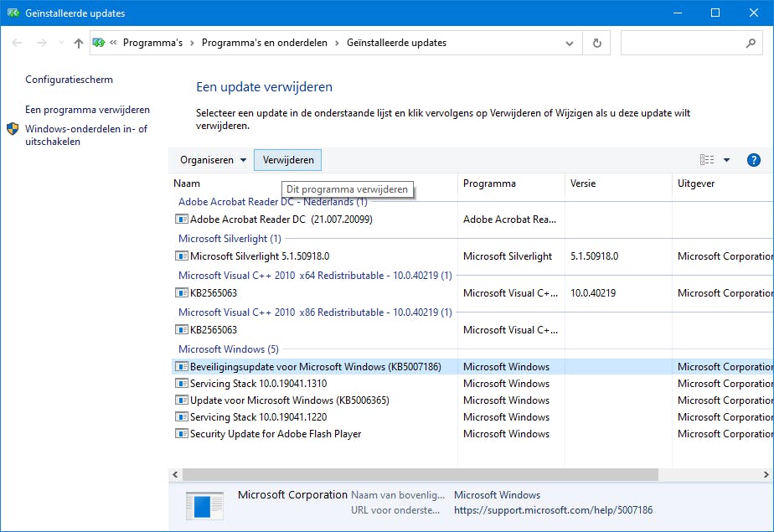
Task: Click icon of Adobe Acrobat Reader DC update
Action: (x=182, y=220)
